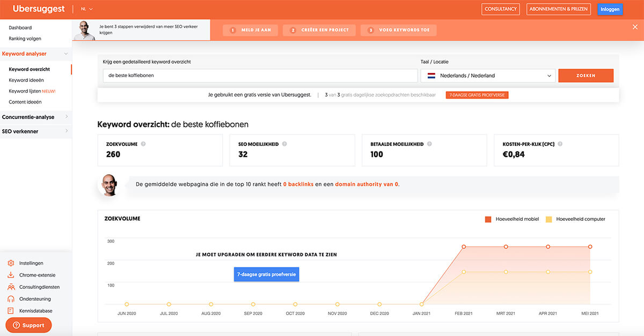Open Keyword ideeën in the sidebar
Screen dimensions: 644x336
26,80
